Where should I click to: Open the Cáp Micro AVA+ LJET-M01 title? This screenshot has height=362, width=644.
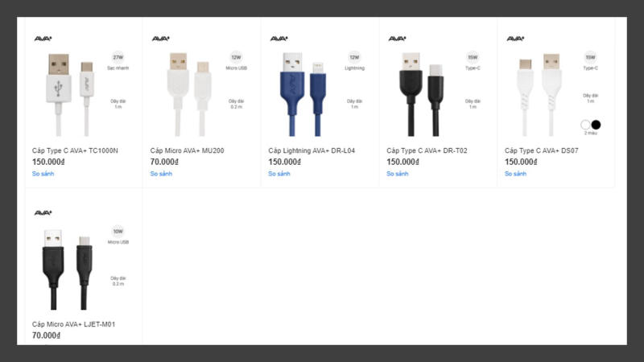(x=73, y=324)
